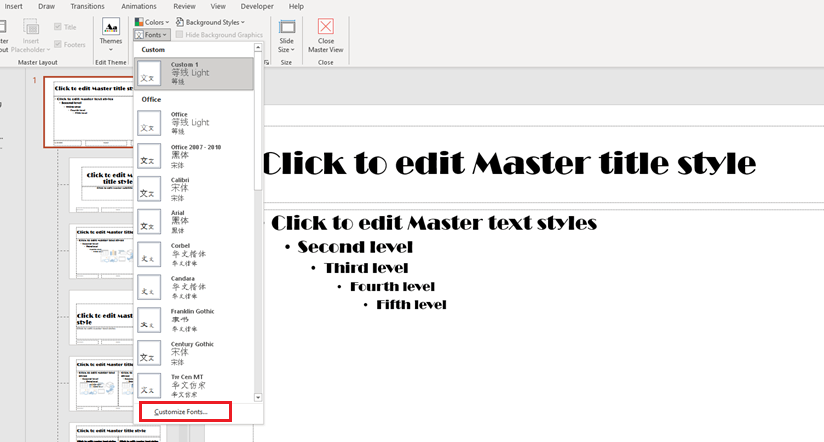Select the Candara font theme
824x442 pixels.
pyautogui.click(x=194, y=287)
